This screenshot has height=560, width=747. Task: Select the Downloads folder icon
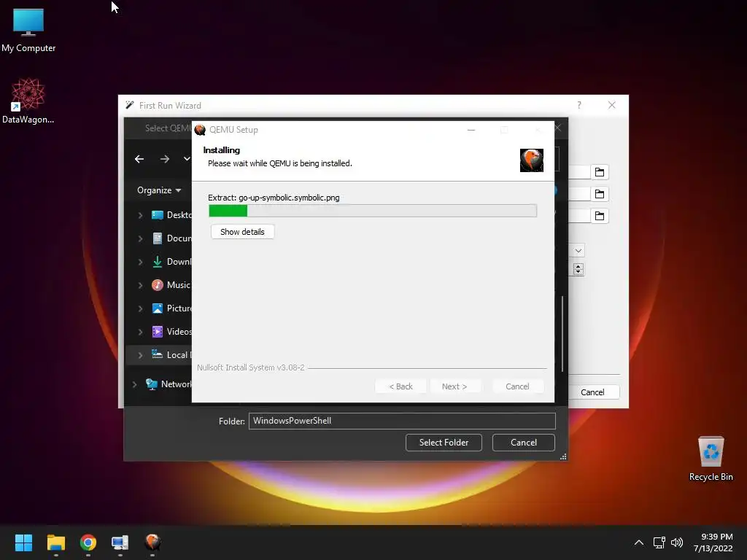[158, 262]
